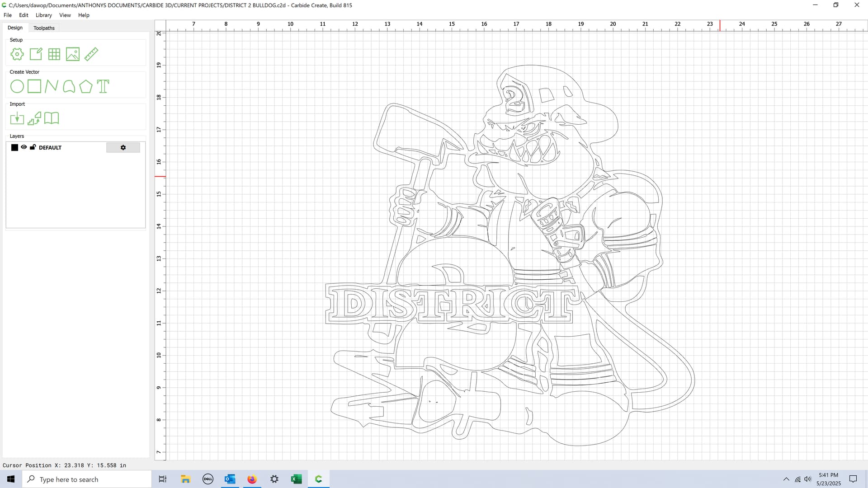Image resolution: width=868 pixels, height=488 pixels.
Task: Toggle DEFAULT layer visibility eye
Action: click(24, 147)
